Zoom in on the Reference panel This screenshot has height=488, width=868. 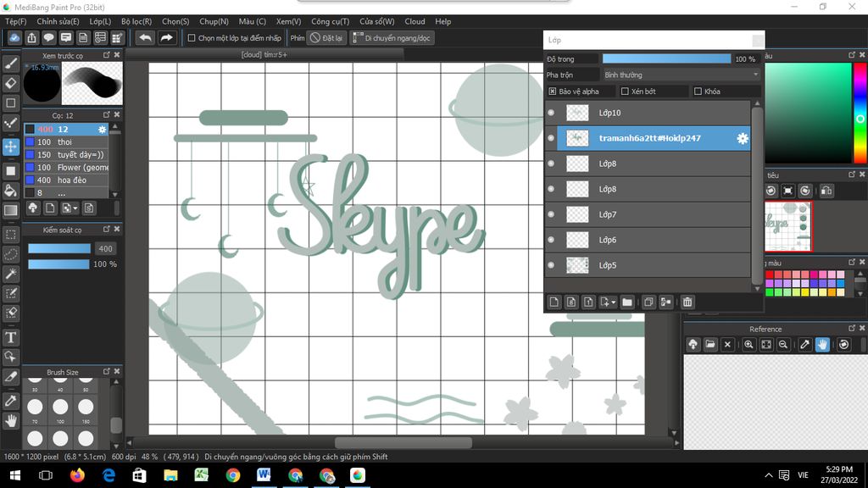[x=748, y=344]
